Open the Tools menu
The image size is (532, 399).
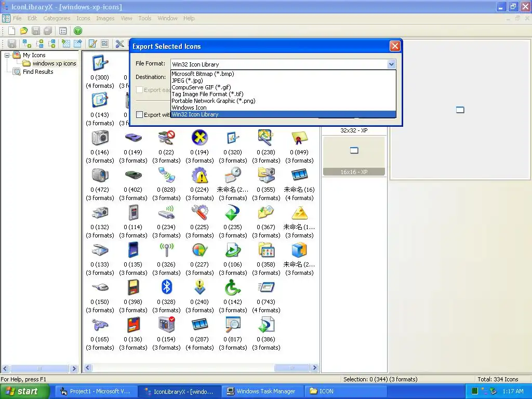[144, 18]
